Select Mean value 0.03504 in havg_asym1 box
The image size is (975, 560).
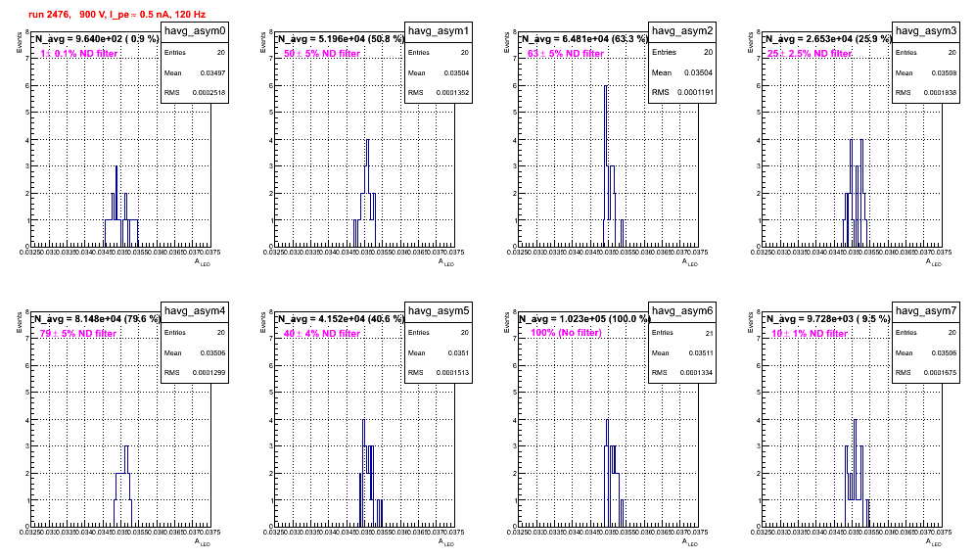point(456,72)
